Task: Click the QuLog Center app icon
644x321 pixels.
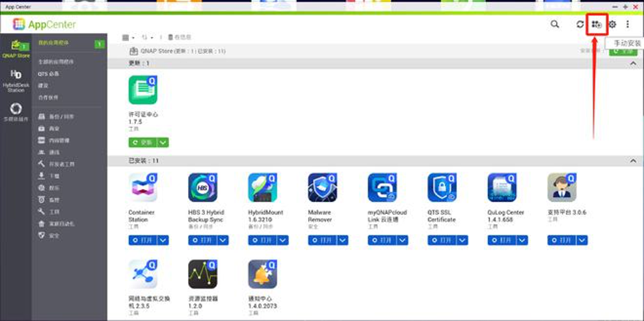Action: pos(502,188)
